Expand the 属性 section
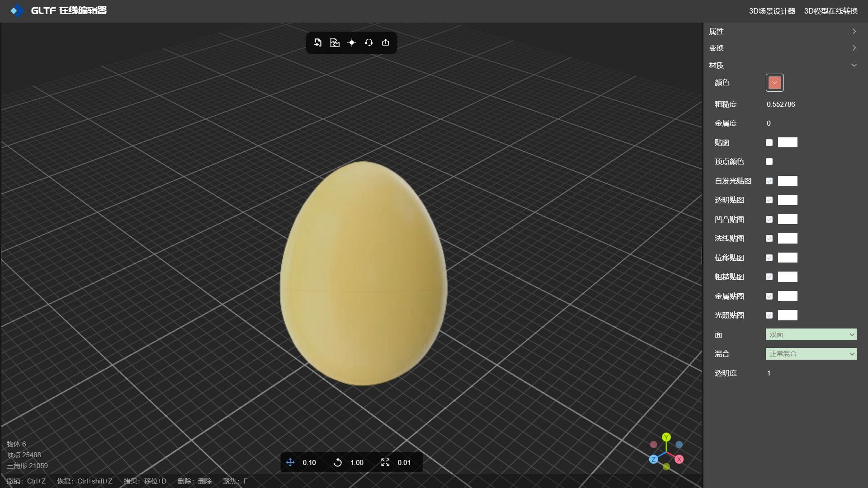This screenshot has width=868, height=488. click(x=783, y=31)
